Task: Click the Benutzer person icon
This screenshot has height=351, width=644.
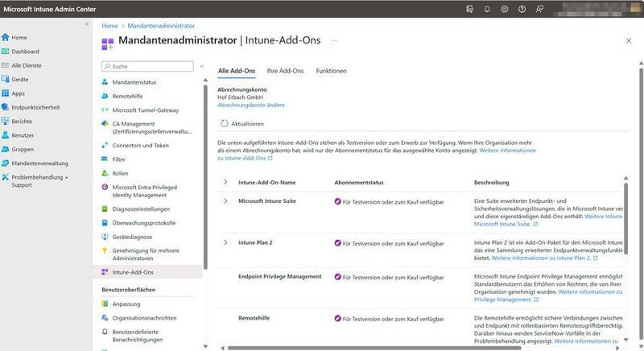Action: point(6,135)
